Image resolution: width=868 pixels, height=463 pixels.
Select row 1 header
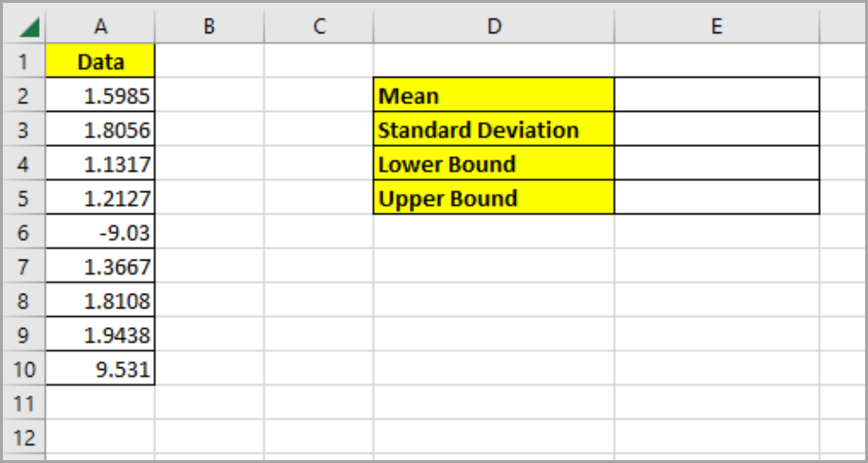click(x=24, y=60)
